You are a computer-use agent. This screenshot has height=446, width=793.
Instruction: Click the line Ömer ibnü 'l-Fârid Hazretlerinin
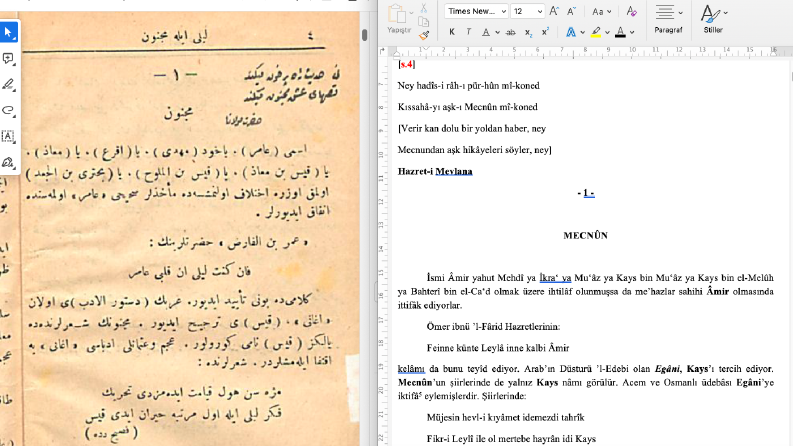click(x=493, y=327)
